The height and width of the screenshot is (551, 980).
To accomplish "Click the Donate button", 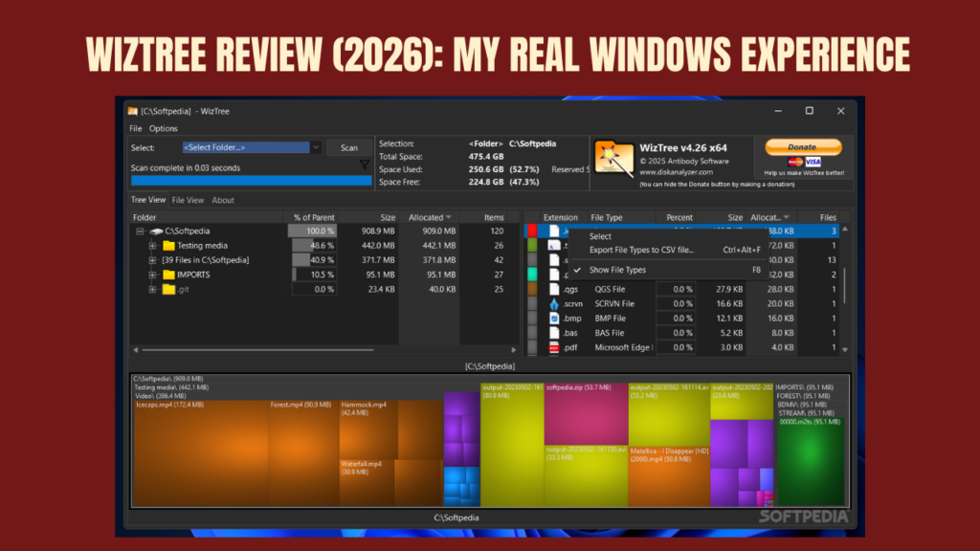I will (x=803, y=146).
